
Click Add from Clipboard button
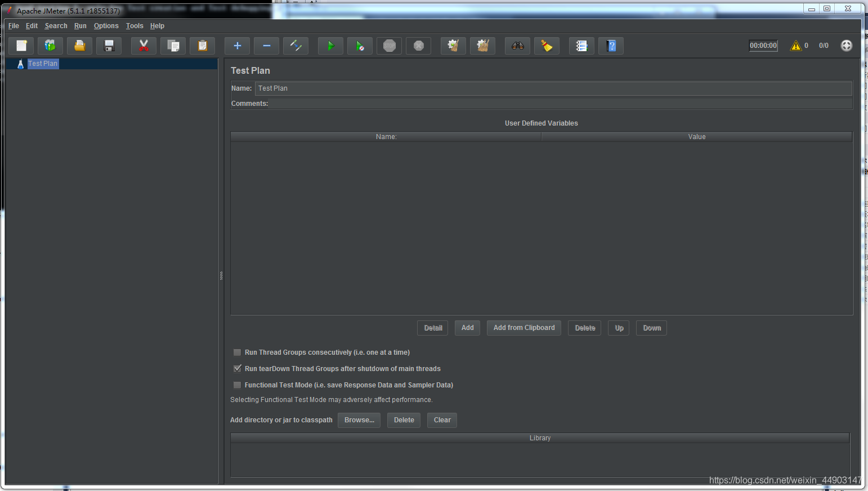pos(524,328)
